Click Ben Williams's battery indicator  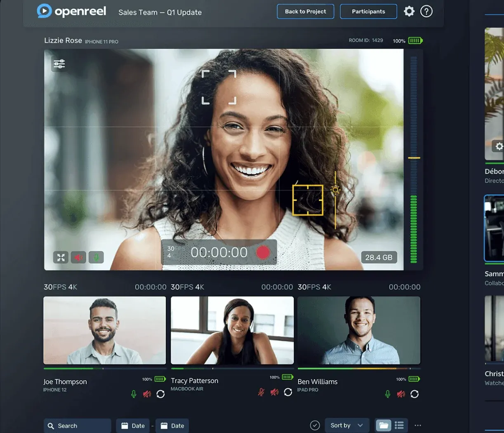(x=414, y=379)
